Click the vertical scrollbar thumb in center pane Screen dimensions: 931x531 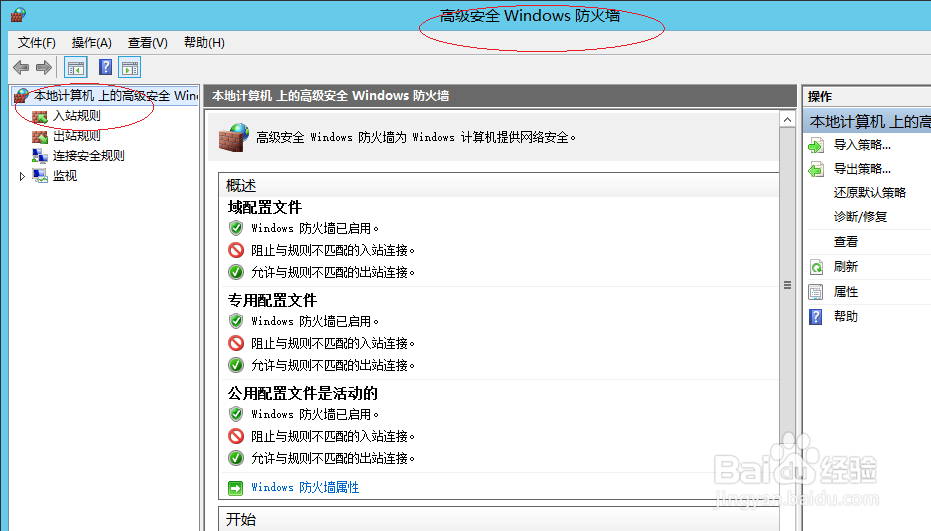click(x=787, y=285)
